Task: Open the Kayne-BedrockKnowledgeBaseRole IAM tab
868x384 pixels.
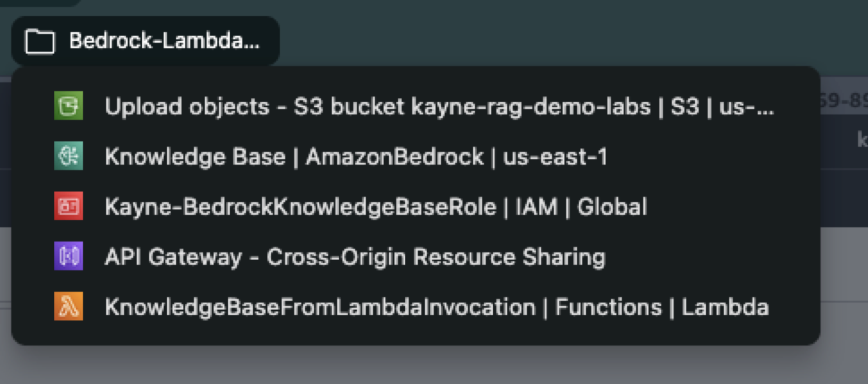Action: tap(376, 207)
